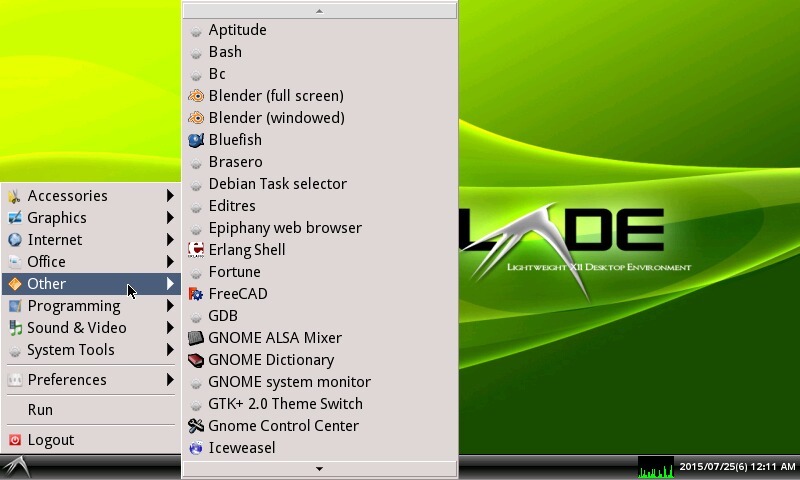Open Epiphany web browser entry
Screen dimensions: 800x480
pos(319,228)
